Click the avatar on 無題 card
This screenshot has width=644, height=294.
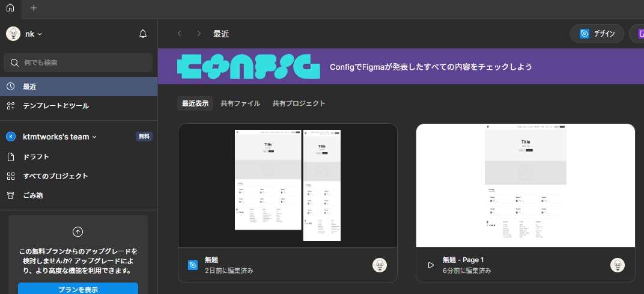click(380, 265)
